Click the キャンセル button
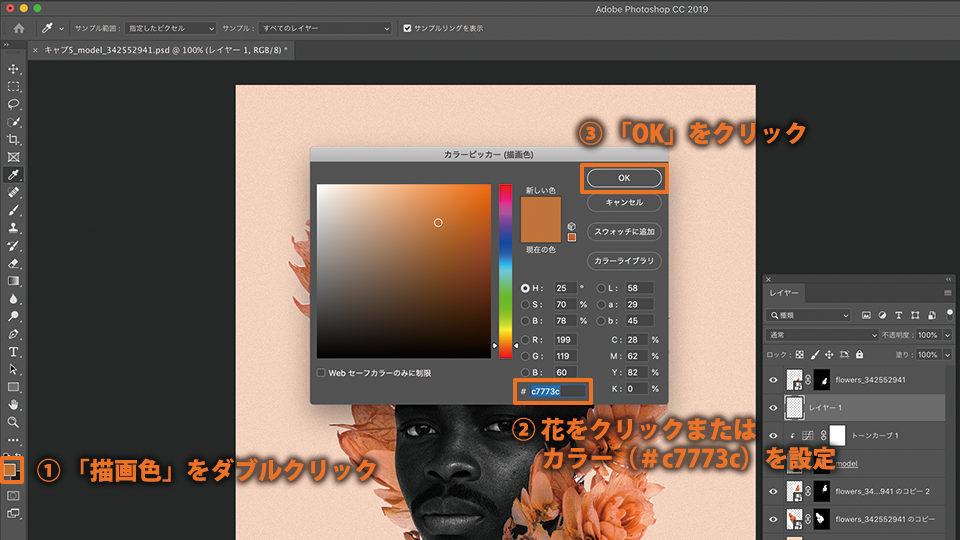Screen dimensions: 960x540 point(624,203)
